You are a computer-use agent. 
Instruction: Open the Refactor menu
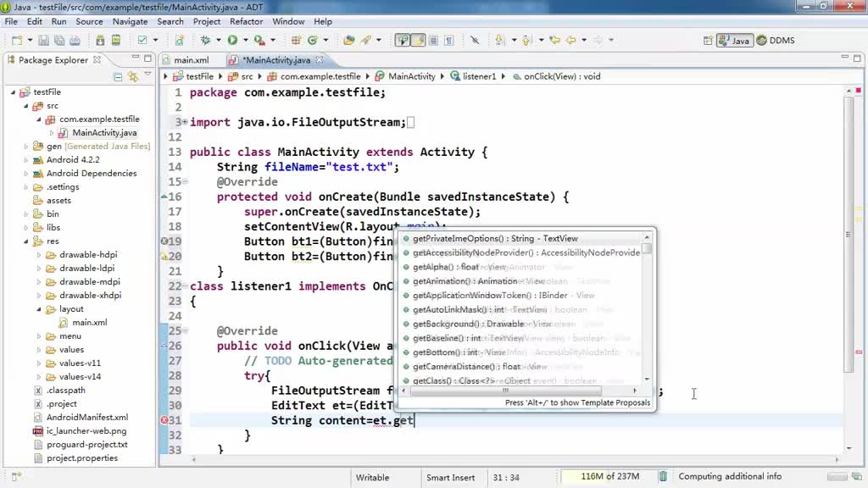[x=247, y=21]
